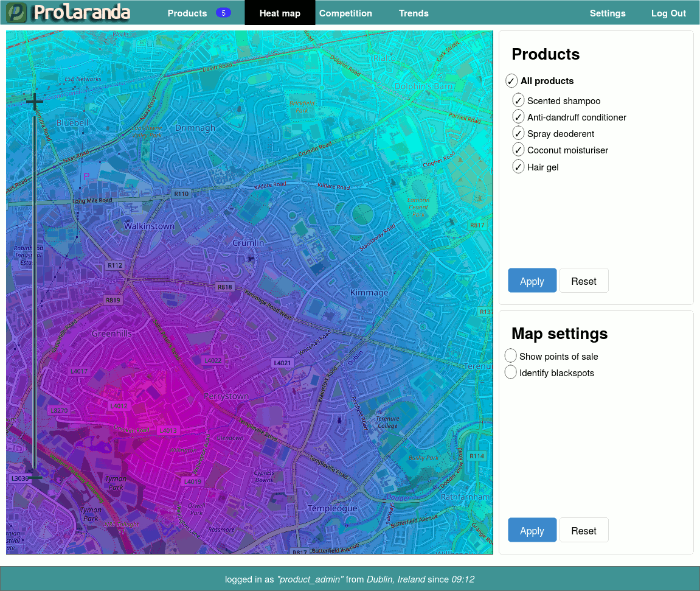Open the Competition tab

345,13
